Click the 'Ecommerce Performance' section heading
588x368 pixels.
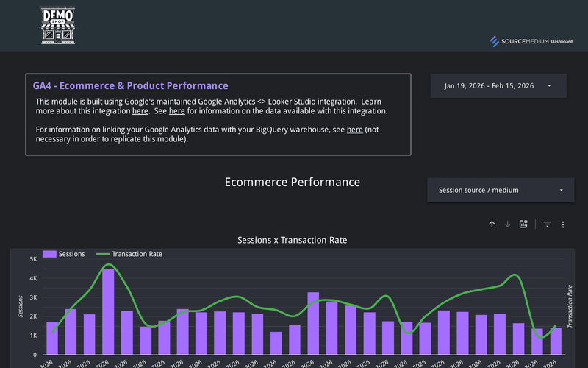click(x=292, y=182)
